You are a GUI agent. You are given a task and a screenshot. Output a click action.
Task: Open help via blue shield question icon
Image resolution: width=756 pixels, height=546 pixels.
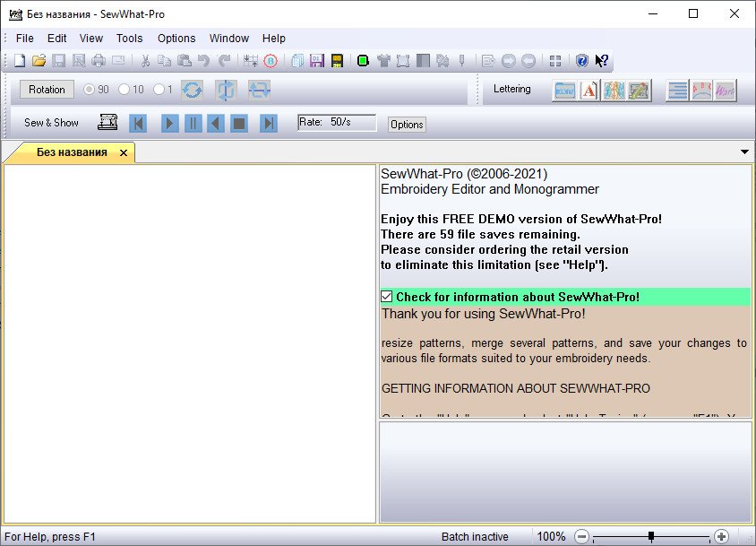582,61
